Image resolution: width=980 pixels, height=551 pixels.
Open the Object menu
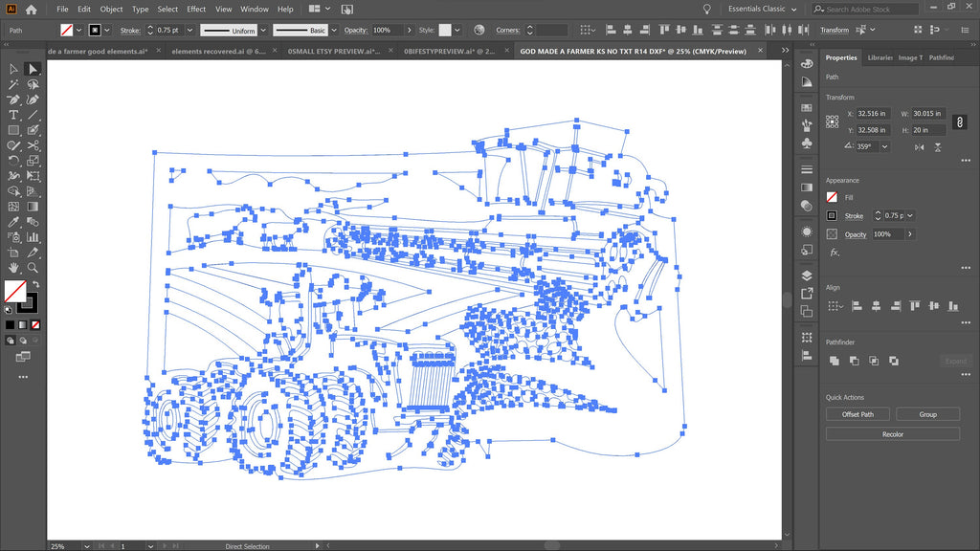click(x=111, y=10)
